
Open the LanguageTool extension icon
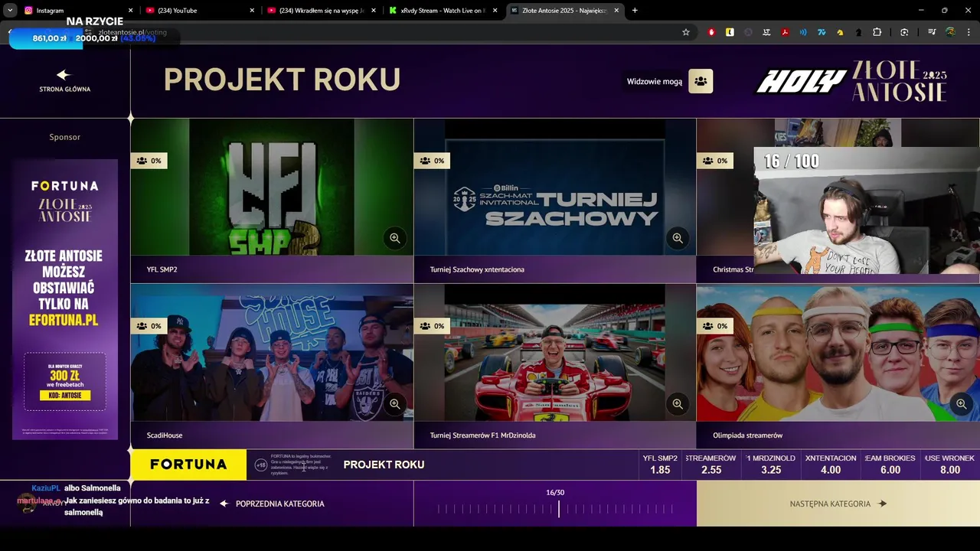click(x=766, y=32)
